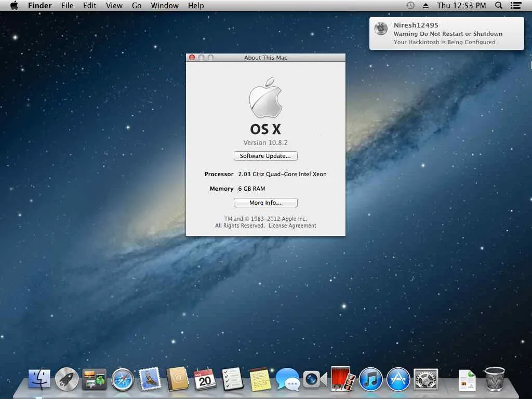The height and width of the screenshot is (399, 532).
Task: Open Mail stamp icon in Dock
Action: [150, 379]
